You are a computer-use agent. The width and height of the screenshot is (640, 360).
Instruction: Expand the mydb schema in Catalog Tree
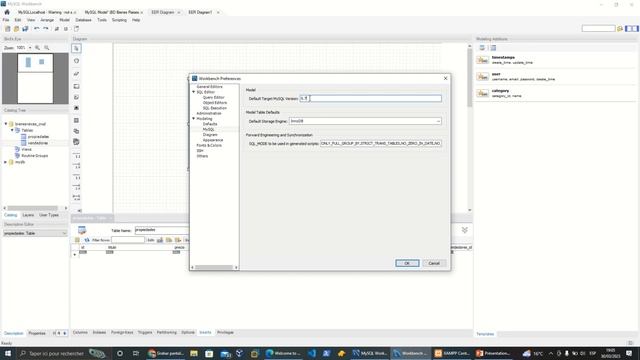pos(6,162)
